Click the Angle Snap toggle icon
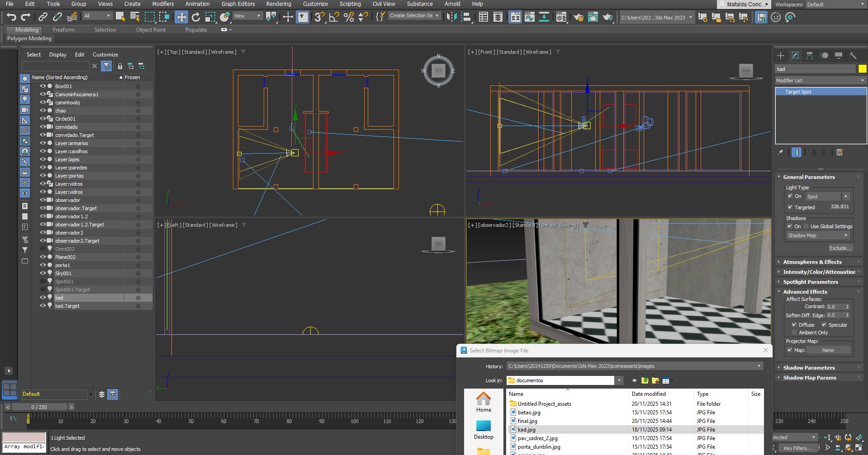 (x=334, y=17)
